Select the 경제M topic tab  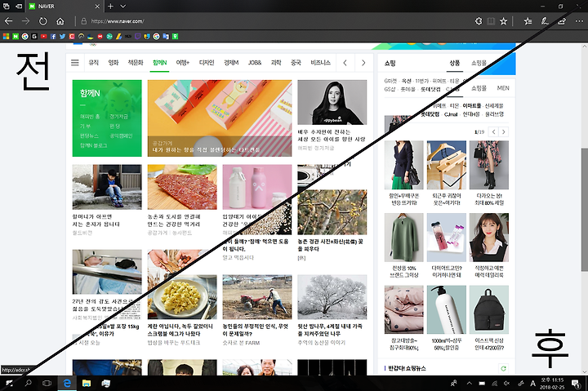point(231,63)
